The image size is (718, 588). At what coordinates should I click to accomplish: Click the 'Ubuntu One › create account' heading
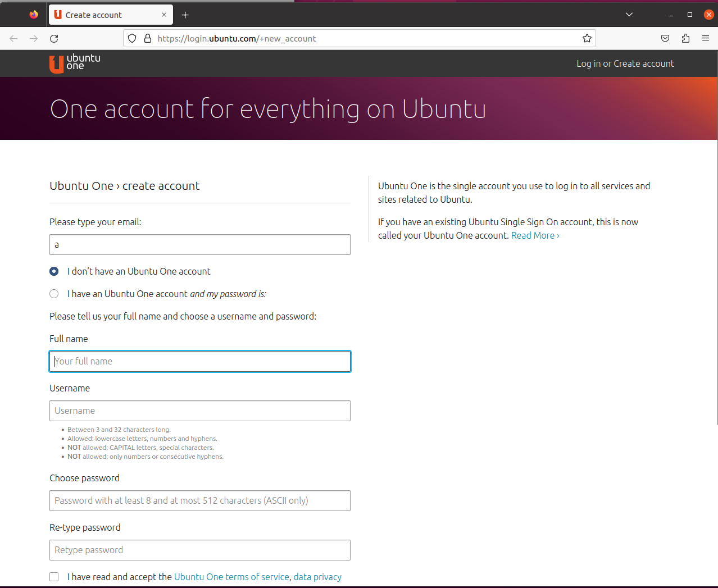coord(125,186)
